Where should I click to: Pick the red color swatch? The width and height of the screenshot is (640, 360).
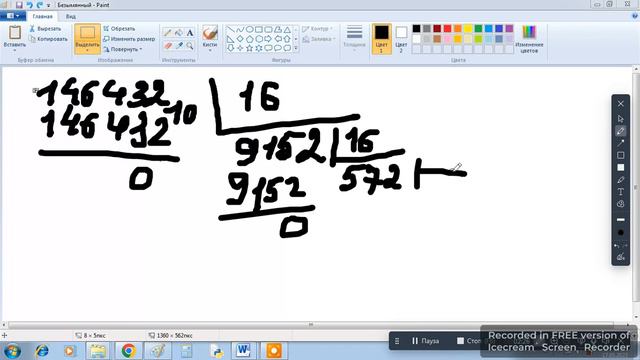click(x=447, y=29)
